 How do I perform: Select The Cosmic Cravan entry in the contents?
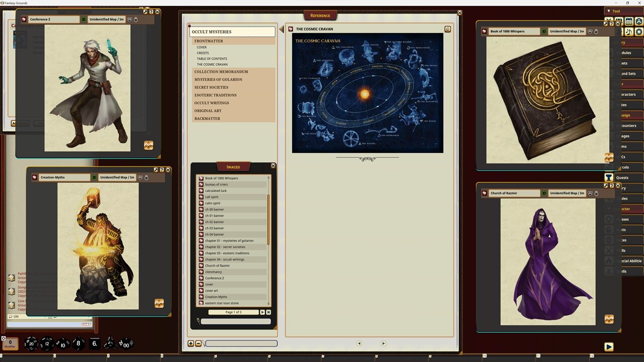[212, 64]
